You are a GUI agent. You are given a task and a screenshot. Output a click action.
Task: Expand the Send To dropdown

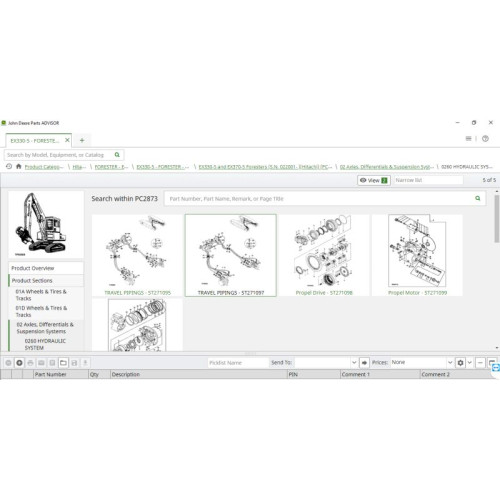point(354,362)
